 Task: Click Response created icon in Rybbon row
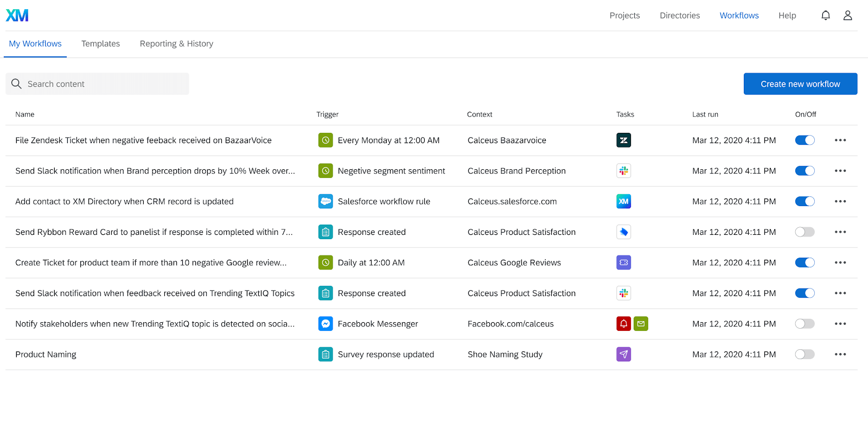[325, 232]
